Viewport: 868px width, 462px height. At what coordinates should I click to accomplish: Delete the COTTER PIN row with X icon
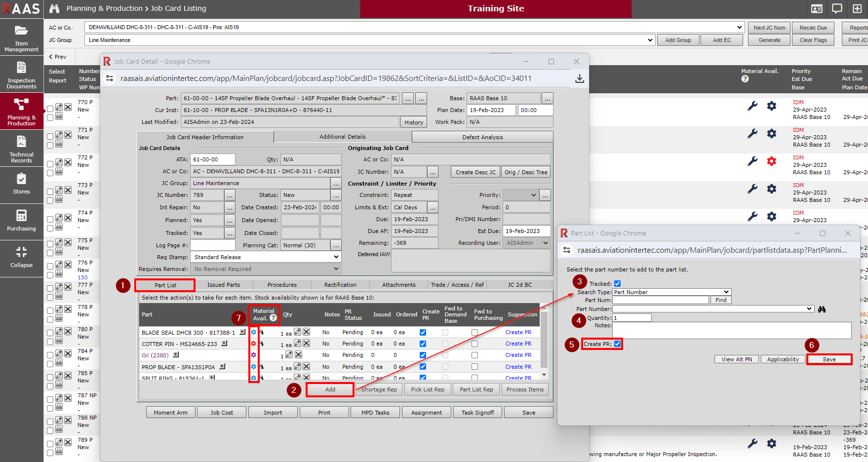(x=307, y=343)
